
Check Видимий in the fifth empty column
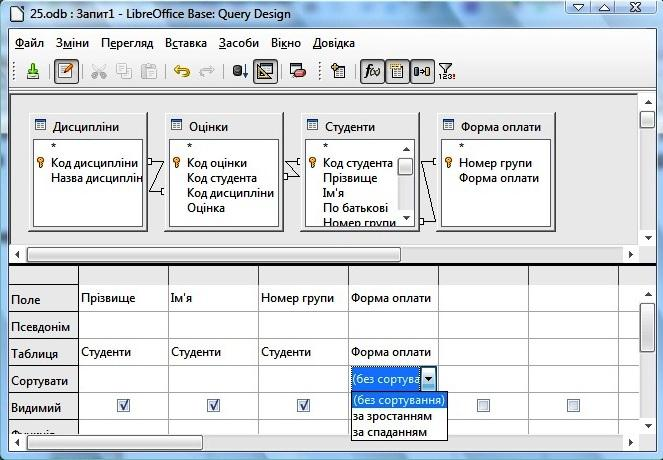(483, 406)
